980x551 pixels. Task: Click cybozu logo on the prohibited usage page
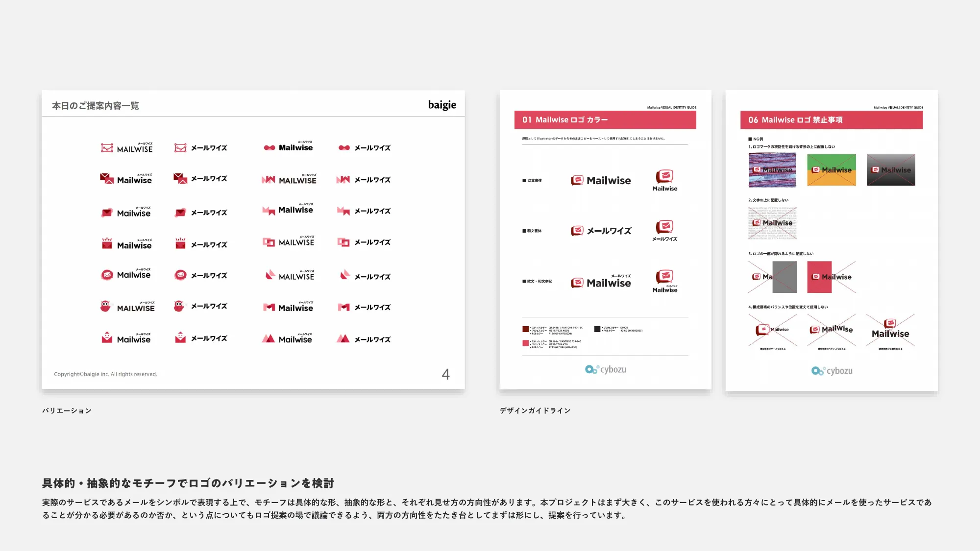pos(832,371)
